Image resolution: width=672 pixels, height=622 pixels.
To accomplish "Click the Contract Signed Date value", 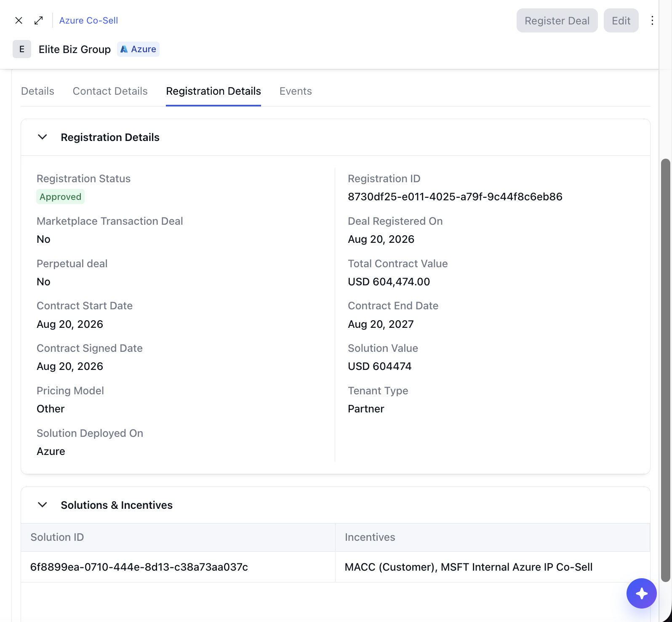I will tap(70, 367).
